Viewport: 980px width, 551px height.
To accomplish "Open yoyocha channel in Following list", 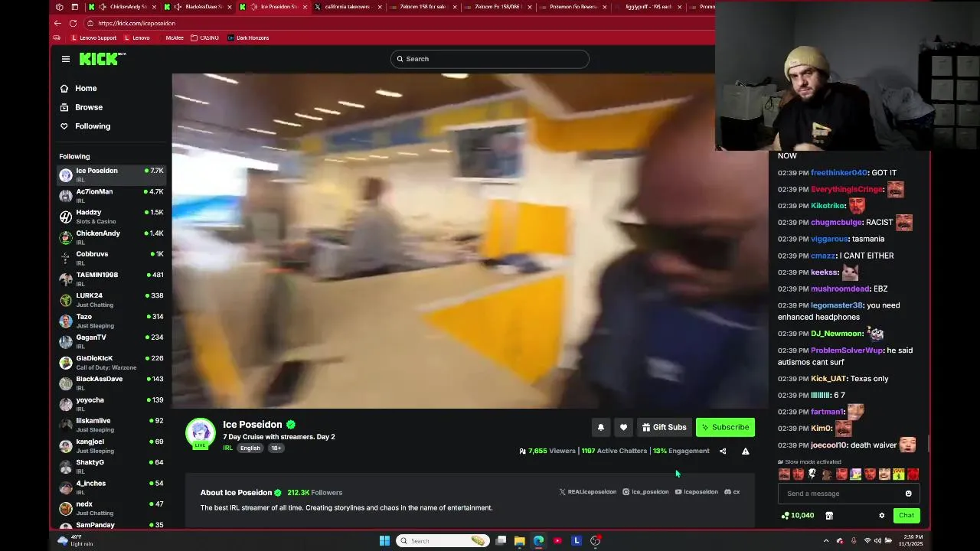I will [112, 404].
